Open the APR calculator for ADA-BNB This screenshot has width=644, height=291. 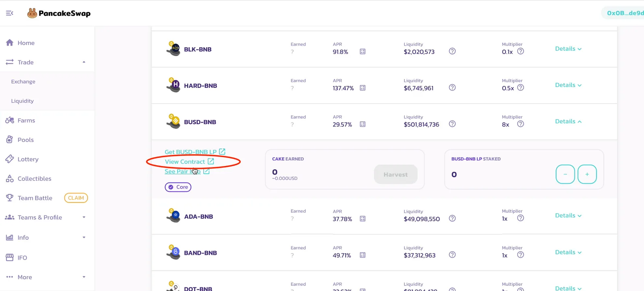(x=363, y=219)
